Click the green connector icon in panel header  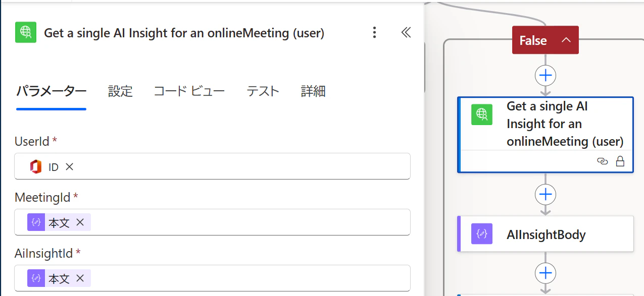pos(26,33)
